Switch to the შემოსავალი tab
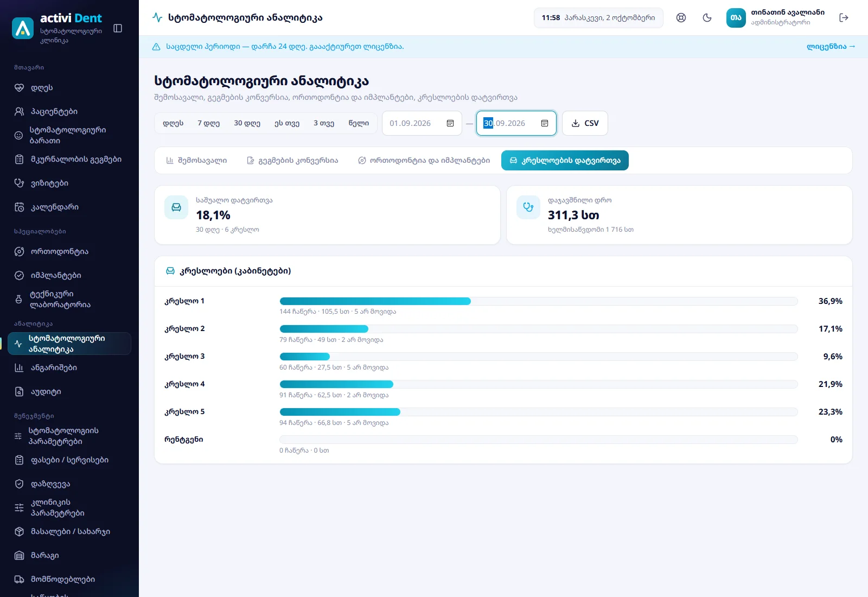This screenshot has width=868, height=597. coord(196,161)
